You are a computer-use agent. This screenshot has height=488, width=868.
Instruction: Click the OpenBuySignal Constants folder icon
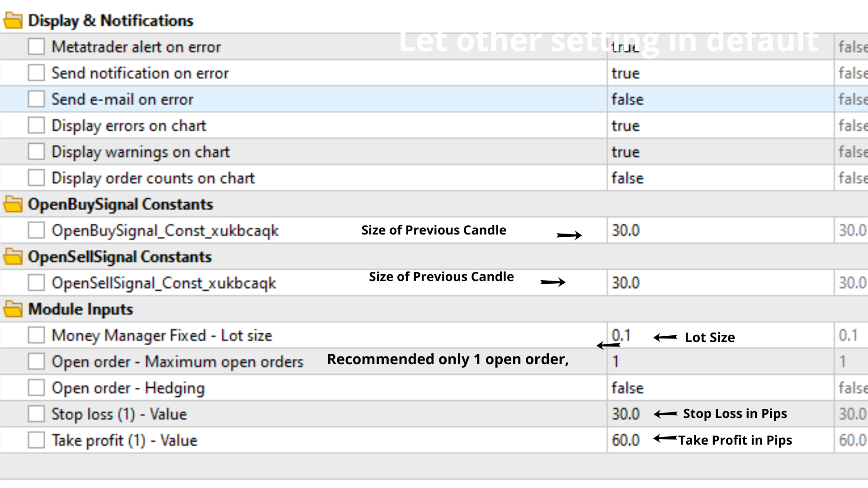(13, 204)
